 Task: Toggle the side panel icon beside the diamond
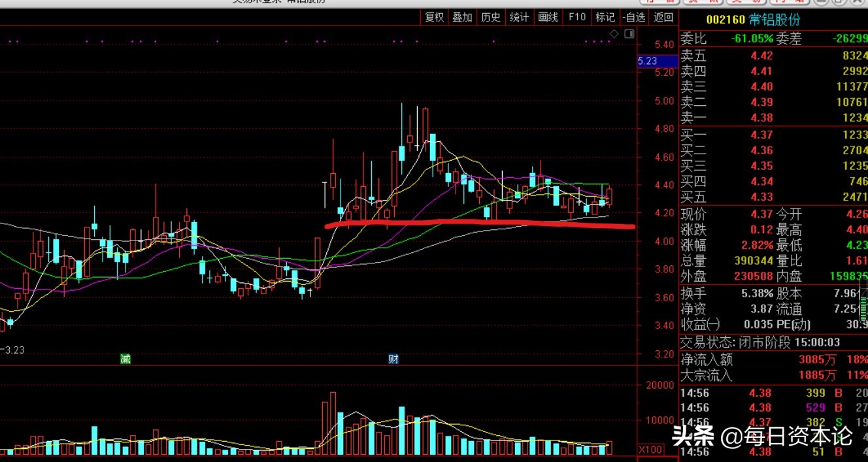629,33
